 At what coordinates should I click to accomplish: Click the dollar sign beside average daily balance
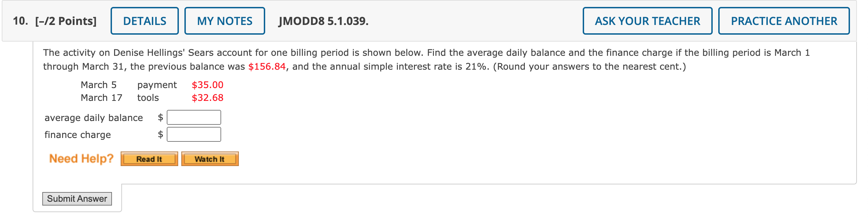click(x=160, y=117)
